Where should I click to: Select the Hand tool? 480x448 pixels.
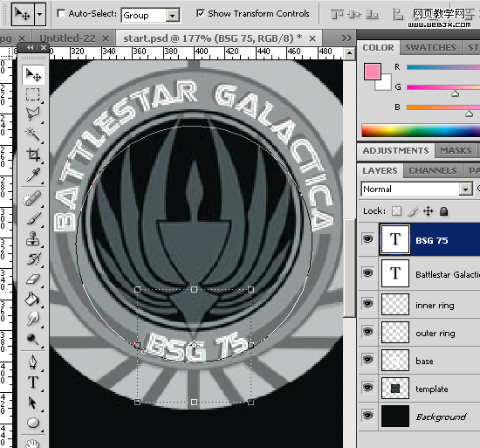(33, 443)
